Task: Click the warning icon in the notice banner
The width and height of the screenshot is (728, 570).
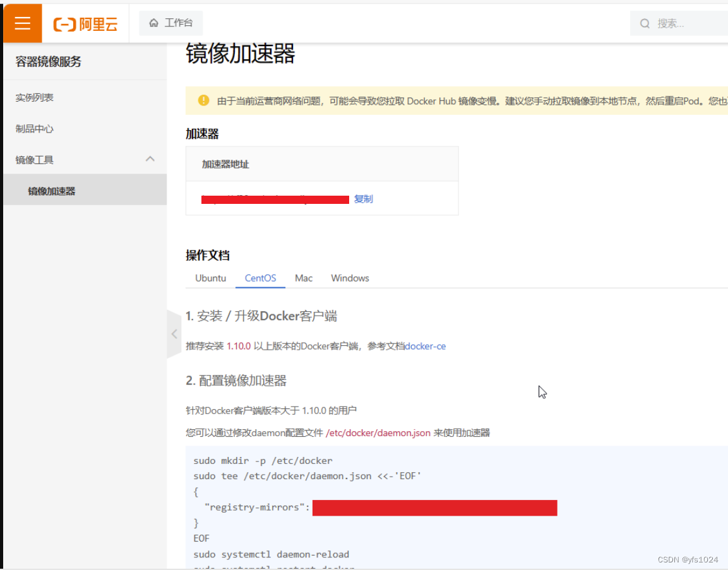Action: tap(203, 100)
